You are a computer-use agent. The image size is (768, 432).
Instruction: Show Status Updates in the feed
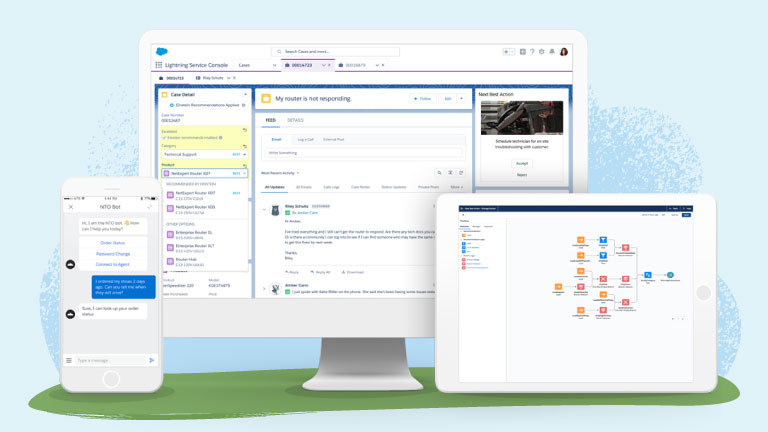pyautogui.click(x=394, y=187)
